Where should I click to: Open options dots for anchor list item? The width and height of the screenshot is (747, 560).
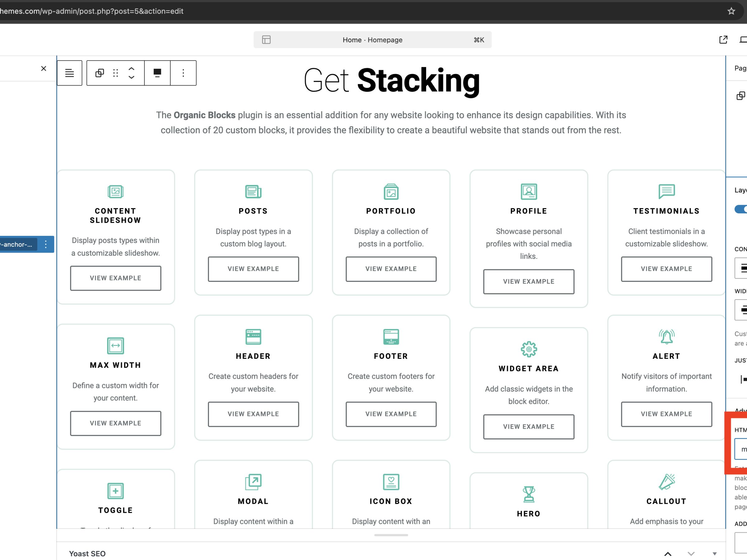tap(45, 245)
